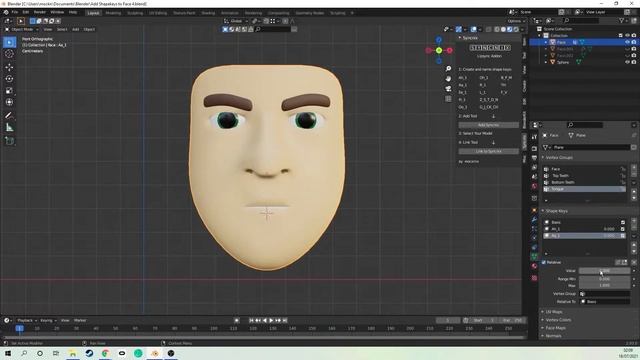This screenshot has height=360, width=640.
Task: Open the Modifier properties wrench tab
Action: pyautogui.click(x=534, y=220)
